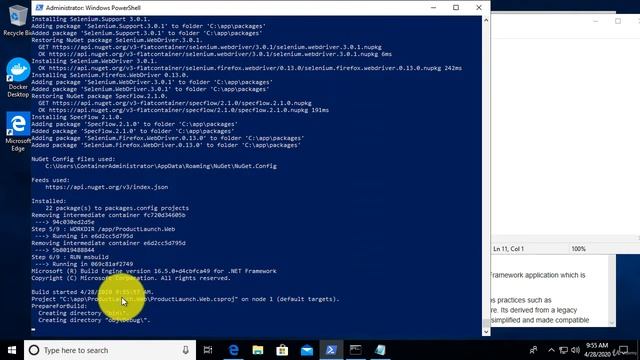Click PowerShell scrollbar down arrow
The width and height of the screenshot is (640, 360).
[486, 331]
